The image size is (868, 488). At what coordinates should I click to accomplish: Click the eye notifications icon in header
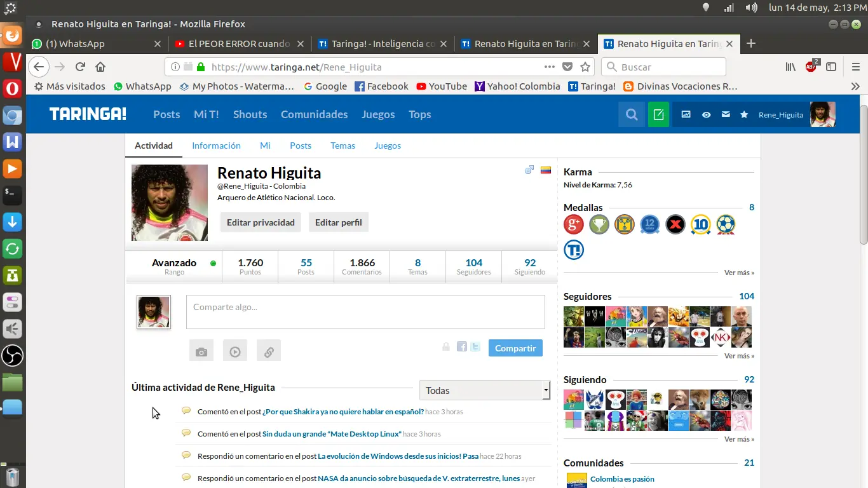click(706, 114)
